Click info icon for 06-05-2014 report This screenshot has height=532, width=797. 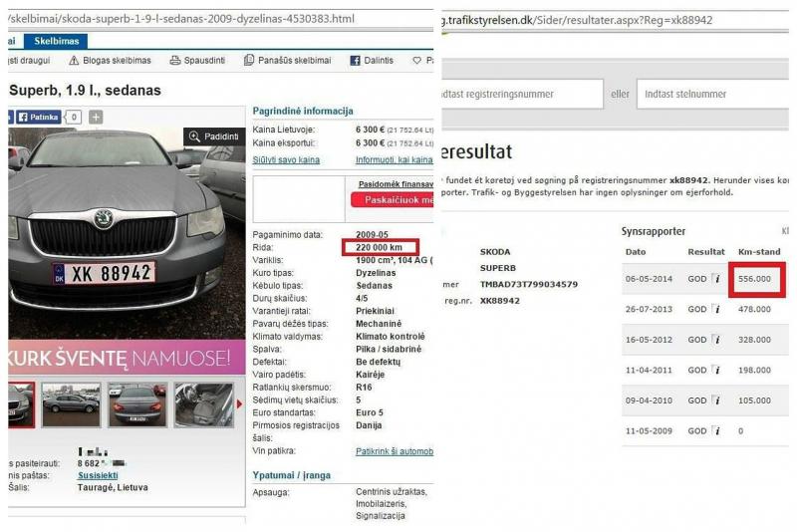click(x=716, y=278)
